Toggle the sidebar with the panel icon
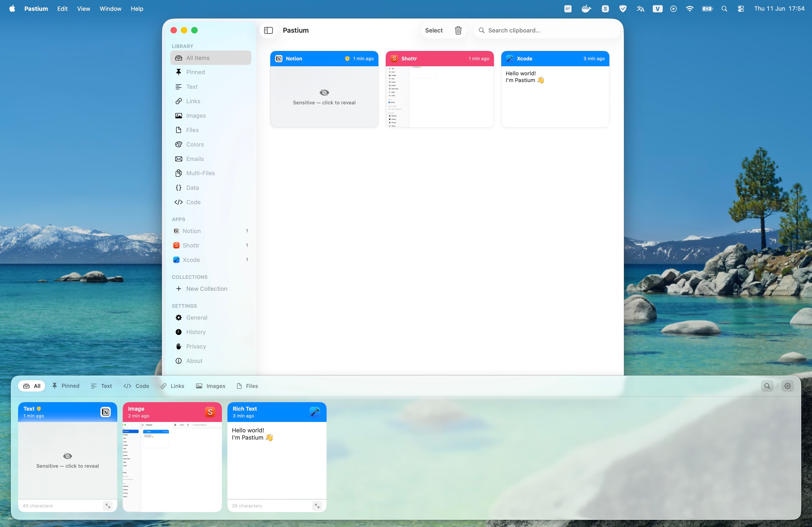Viewport: 812px width, 527px height. click(x=268, y=30)
